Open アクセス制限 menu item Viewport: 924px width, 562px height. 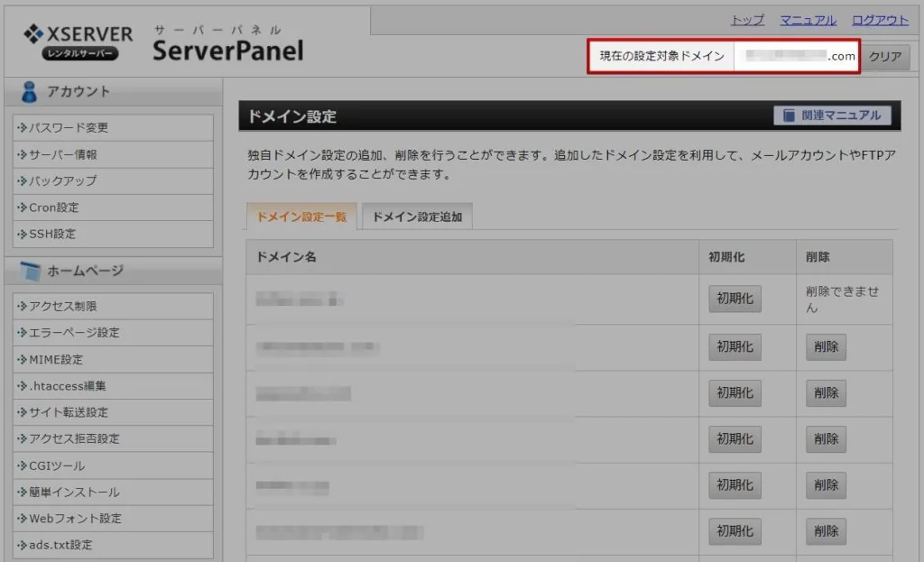click(x=113, y=307)
